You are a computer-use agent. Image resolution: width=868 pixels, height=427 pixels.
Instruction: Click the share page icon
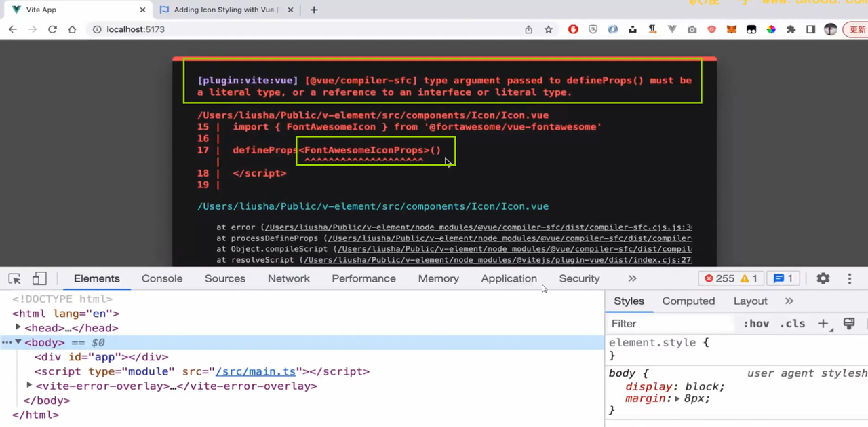[x=529, y=29]
